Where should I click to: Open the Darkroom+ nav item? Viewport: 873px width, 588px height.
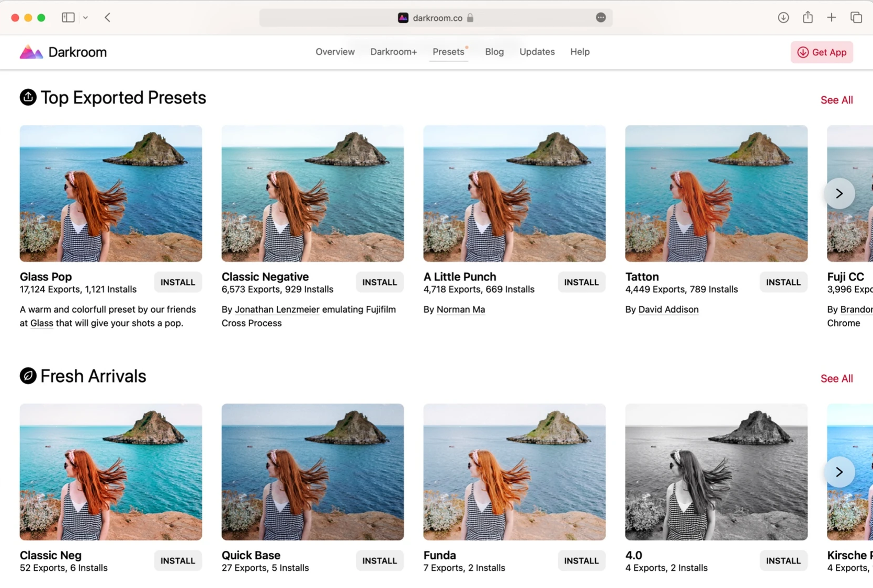(x=393, y=52)
